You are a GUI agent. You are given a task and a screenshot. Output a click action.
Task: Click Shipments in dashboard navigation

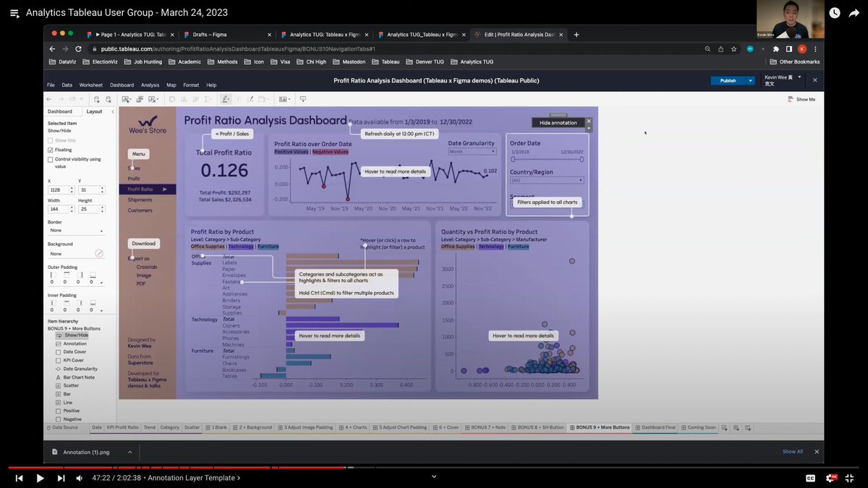(x=140, y=200)
